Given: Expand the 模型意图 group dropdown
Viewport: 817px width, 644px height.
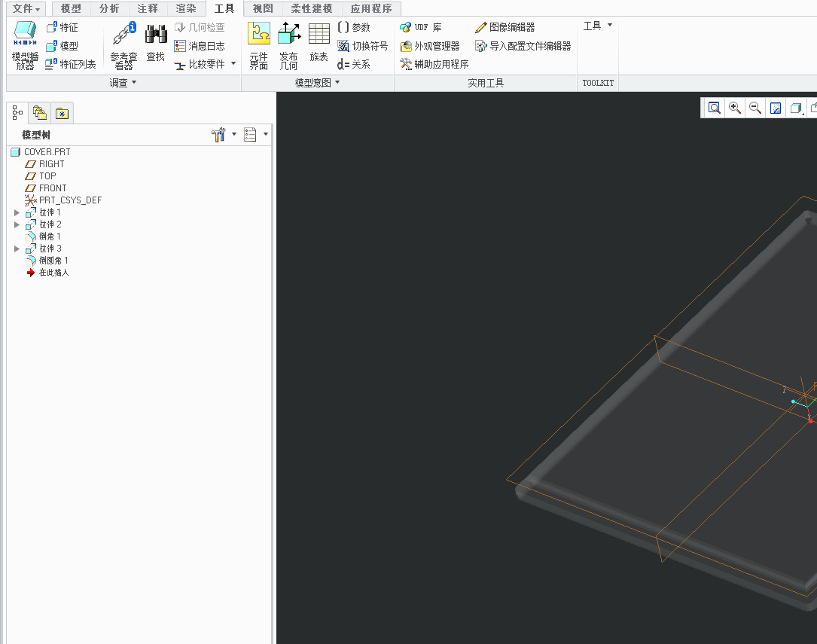Looking at the screenshot, I should tap(337, 82).
